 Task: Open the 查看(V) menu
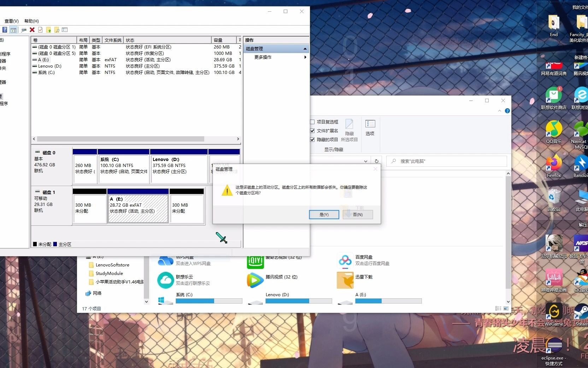12,21
